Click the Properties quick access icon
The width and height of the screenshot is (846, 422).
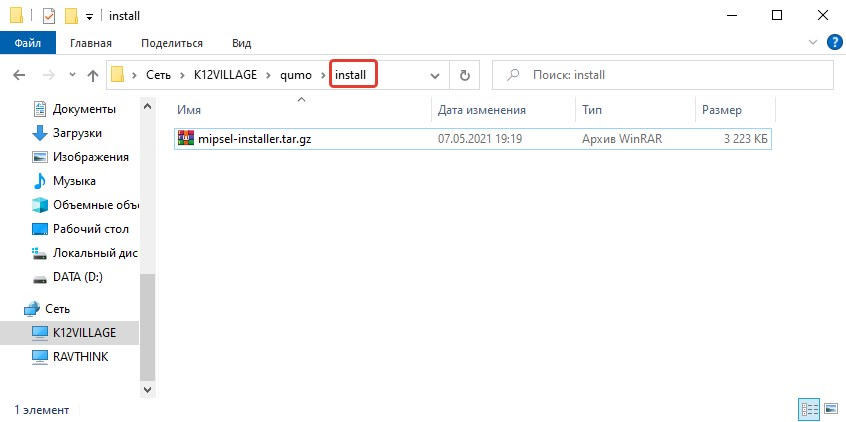pyautogui.click(x=49, y=16)
